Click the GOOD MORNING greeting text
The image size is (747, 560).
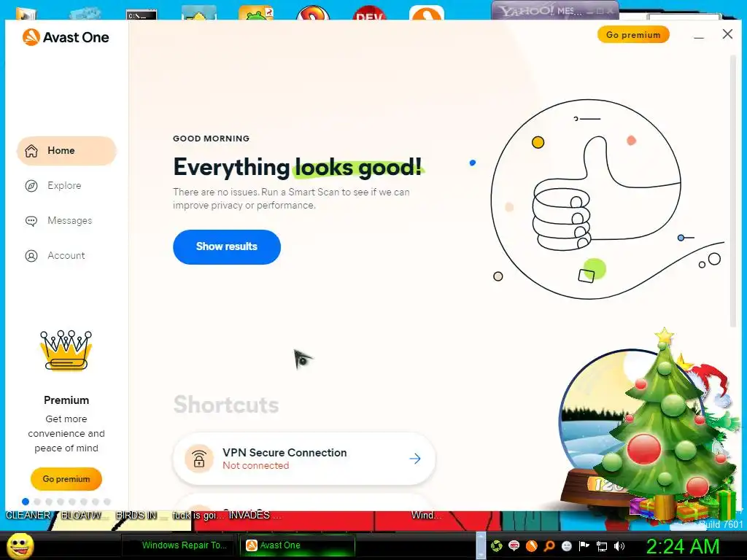coord(211,139)
